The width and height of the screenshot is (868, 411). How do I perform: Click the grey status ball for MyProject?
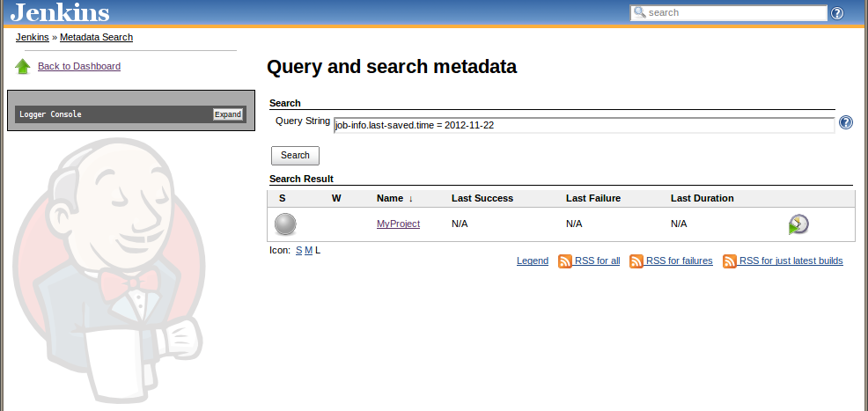point(285,224)
